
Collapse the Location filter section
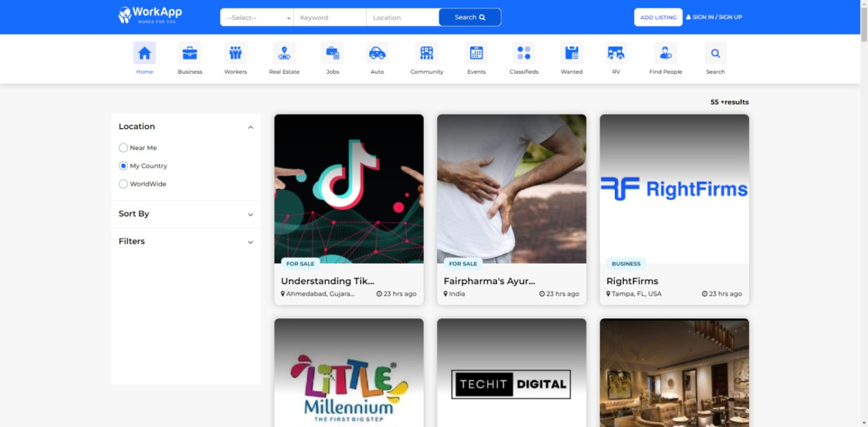tap(251, 127)
